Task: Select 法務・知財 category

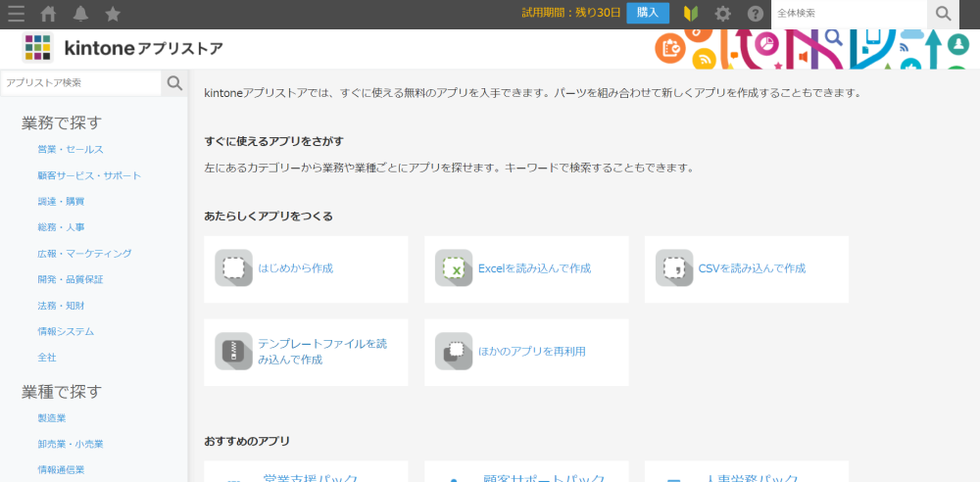Action: click(x=61, y=306)
